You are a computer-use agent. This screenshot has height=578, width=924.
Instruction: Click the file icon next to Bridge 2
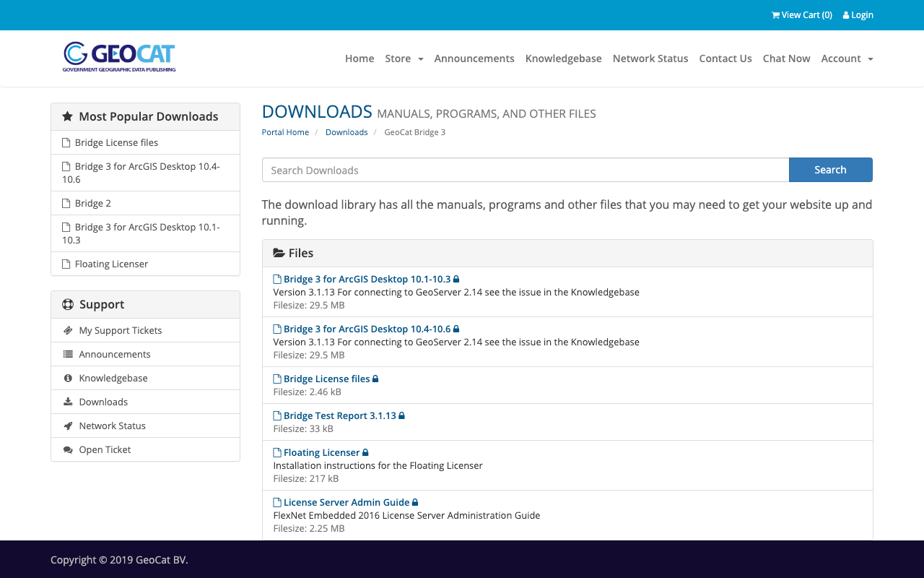tap(66, 204)
